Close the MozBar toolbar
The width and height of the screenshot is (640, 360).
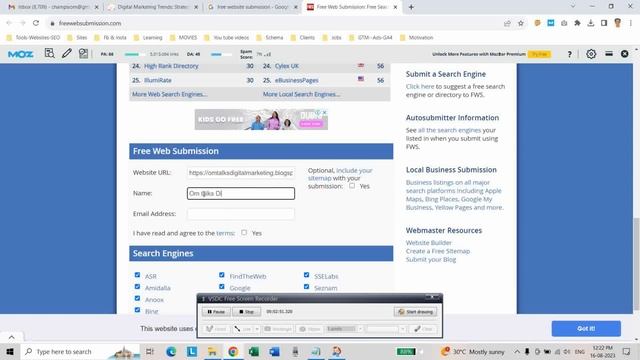point(624,54)
